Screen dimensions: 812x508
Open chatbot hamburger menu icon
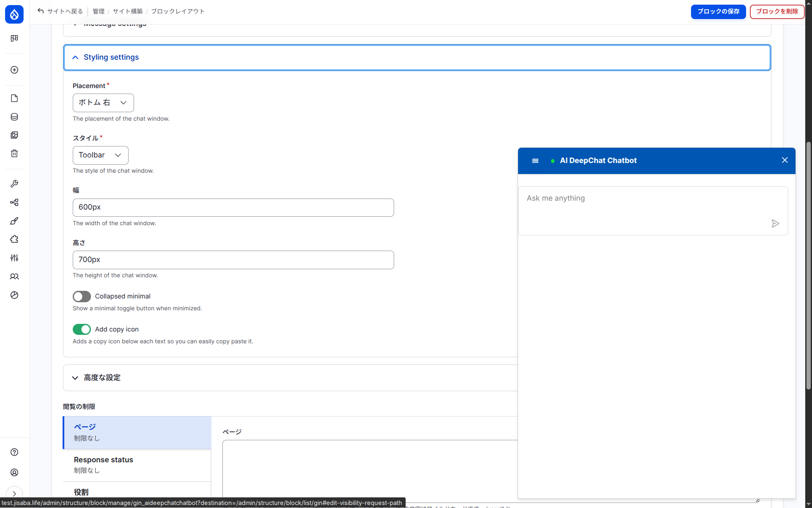535,161
